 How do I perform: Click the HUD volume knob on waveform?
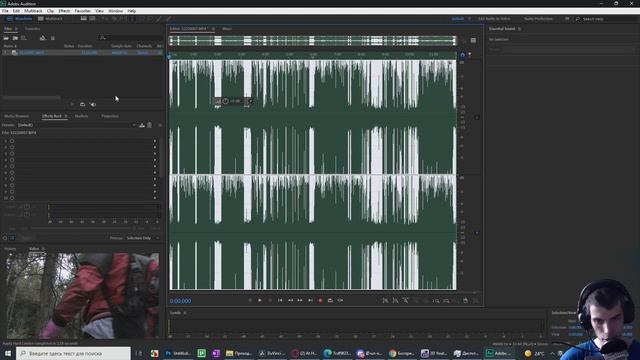coord(225,101)
